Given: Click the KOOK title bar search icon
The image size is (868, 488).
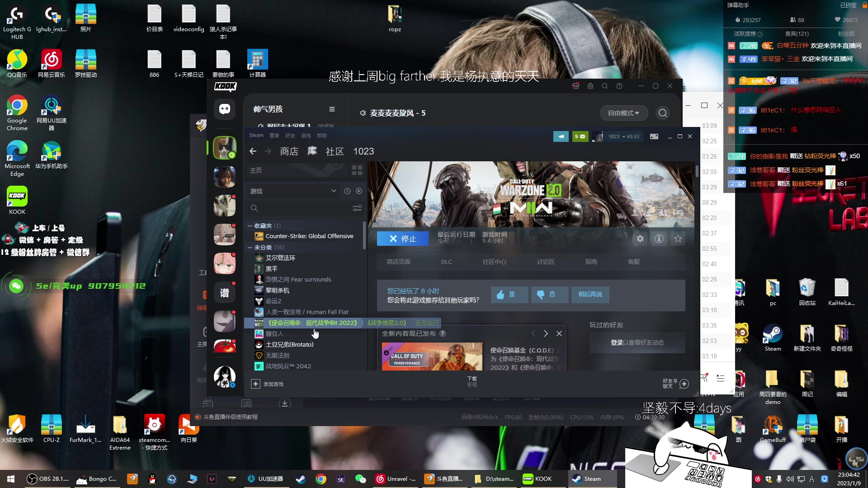Looking at the screenshot, I should point(605,86).
